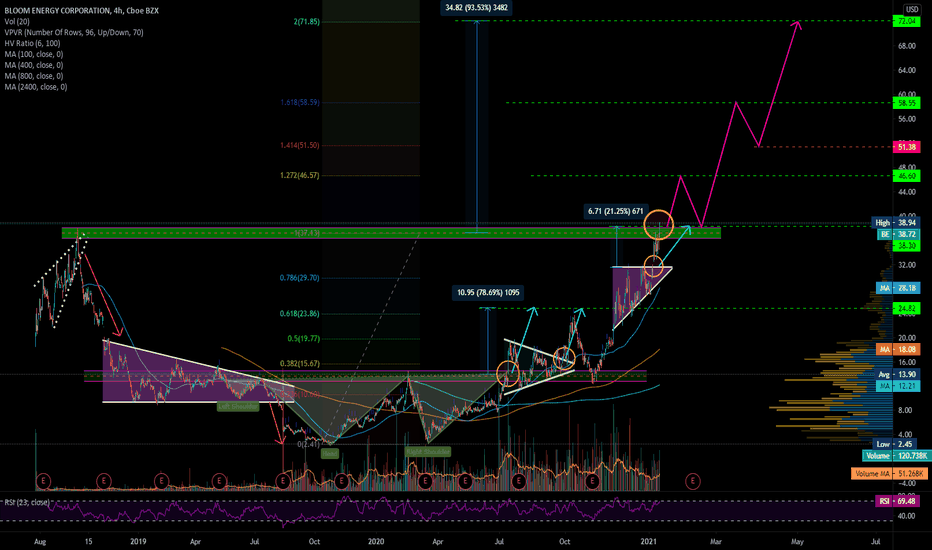The height and width of the screenshot is (550, 932).
Task: Select the RSI (23, close) pane legend
Action: click(27, 502)
